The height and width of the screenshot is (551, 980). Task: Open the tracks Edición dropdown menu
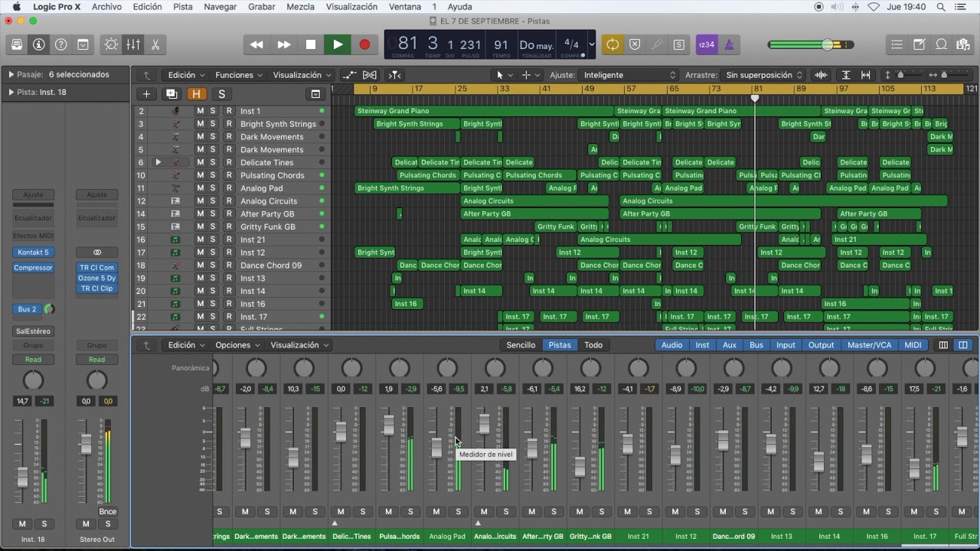(x=186, y=75)
